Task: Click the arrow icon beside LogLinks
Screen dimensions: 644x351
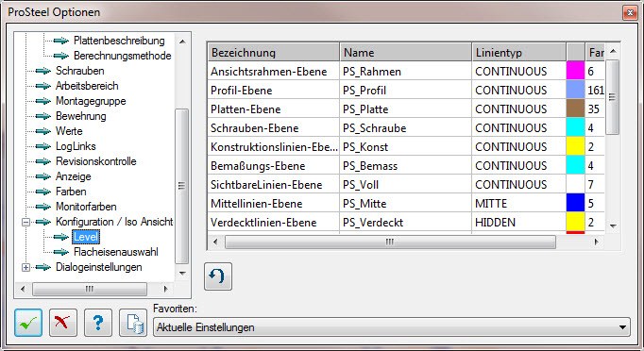Action: pos(43,146)
